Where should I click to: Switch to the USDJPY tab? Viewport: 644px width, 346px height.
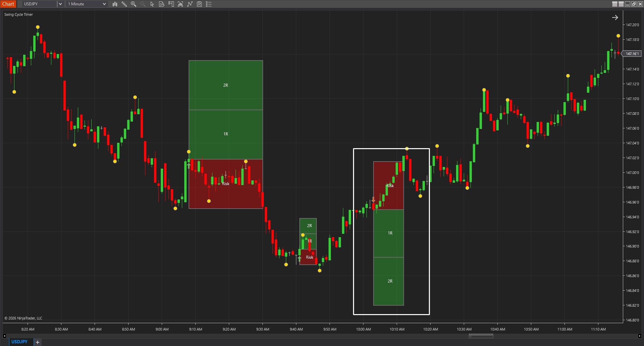[19, 342]
